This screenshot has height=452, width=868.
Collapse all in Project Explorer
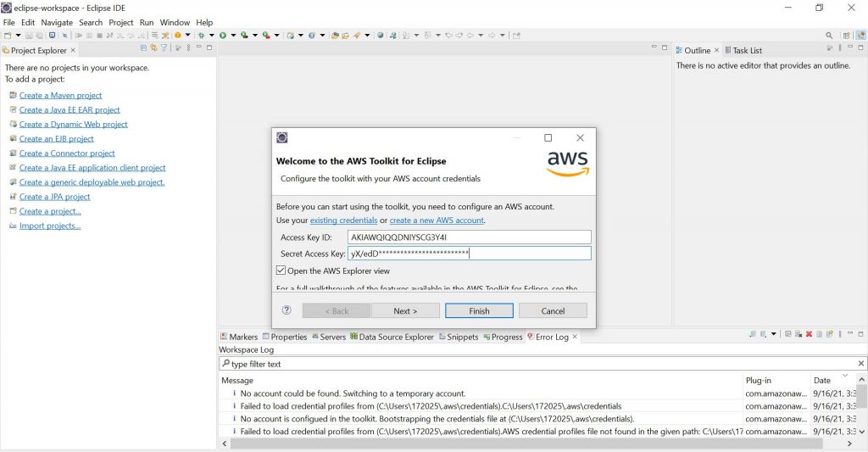[143, 48]
